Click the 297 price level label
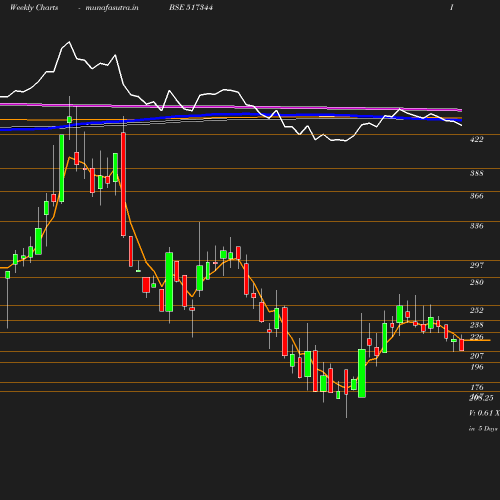This screenshot has width=500, height=500. pos(476,265)
